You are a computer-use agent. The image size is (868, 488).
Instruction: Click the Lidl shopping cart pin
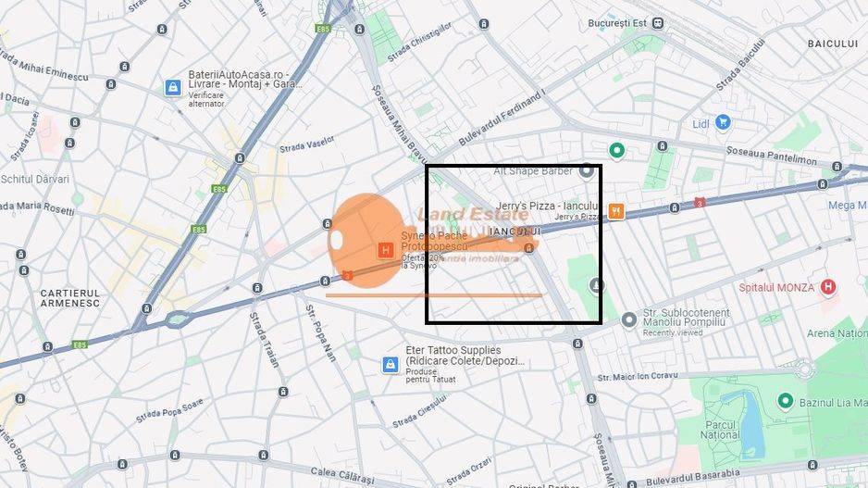click(723, 122)
